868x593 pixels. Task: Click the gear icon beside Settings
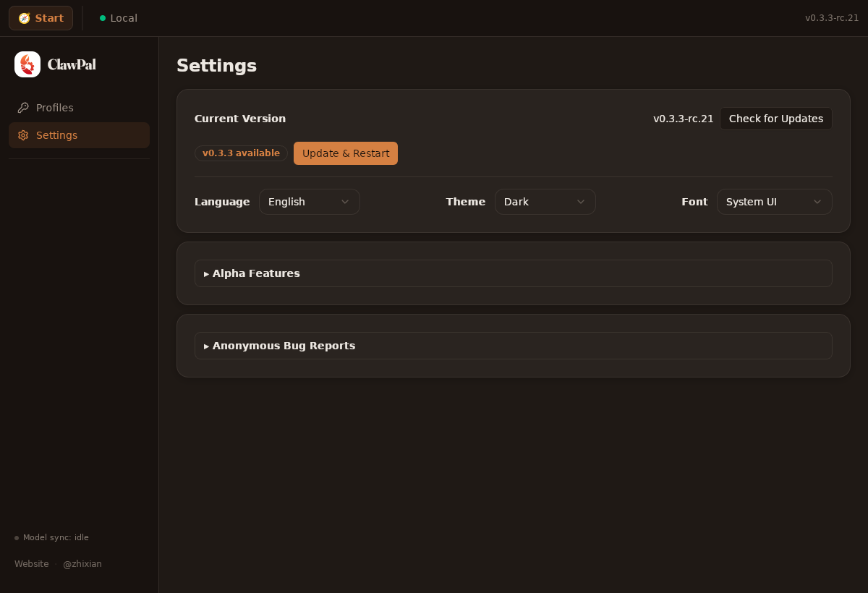(x=23, y=135)
